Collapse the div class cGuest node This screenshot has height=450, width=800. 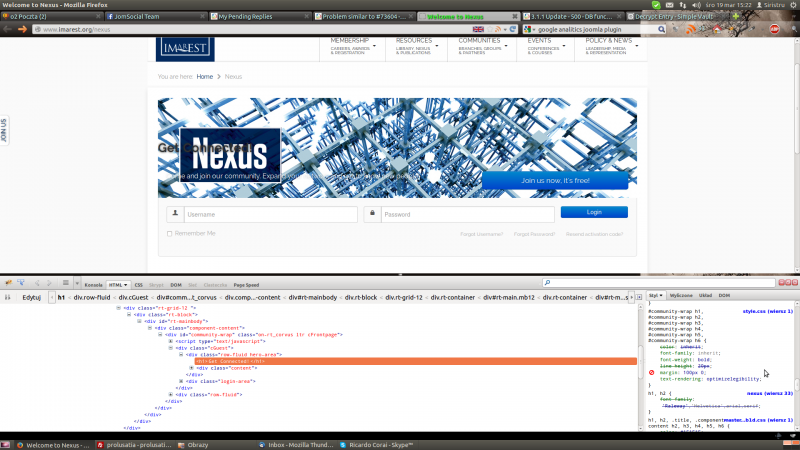pos(171,347)
